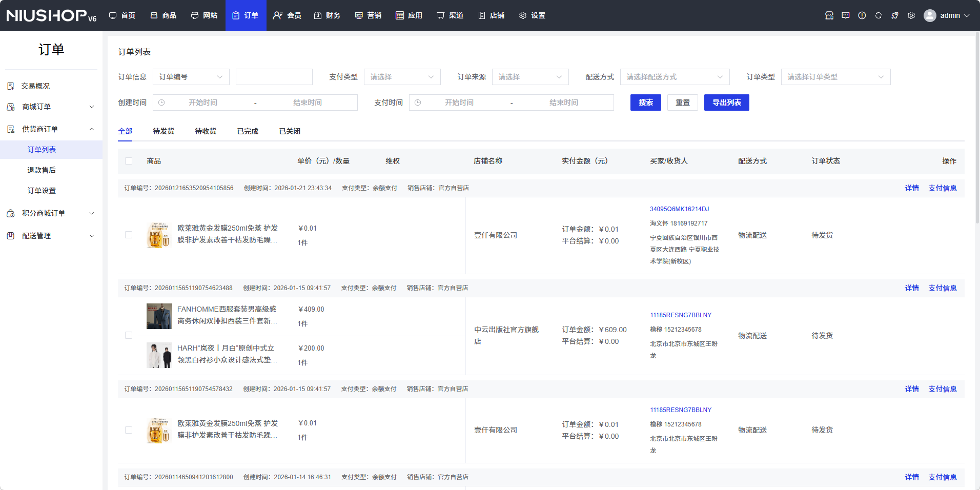Expand the 配送方式 select box

pyautogui.click(x=675, y=77)
